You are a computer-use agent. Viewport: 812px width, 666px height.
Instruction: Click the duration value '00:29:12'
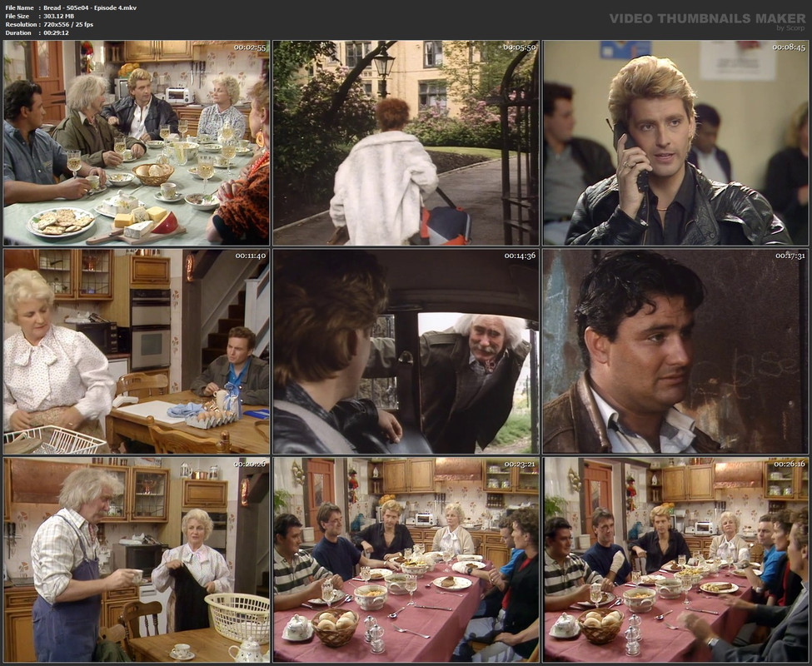(56, 32)
